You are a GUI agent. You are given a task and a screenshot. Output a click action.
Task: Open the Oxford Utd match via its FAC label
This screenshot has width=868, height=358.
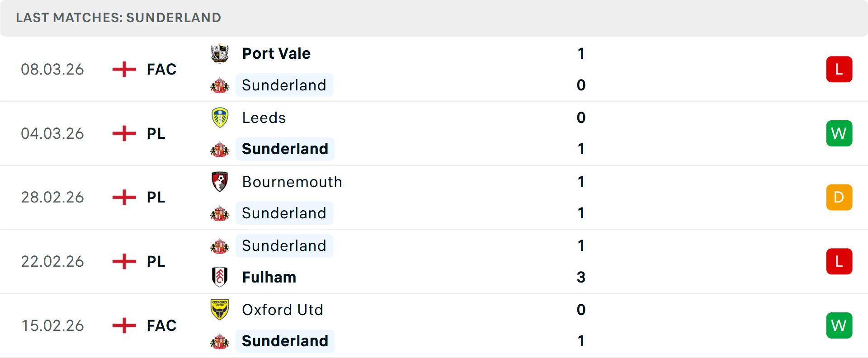(x=161, y=325)
